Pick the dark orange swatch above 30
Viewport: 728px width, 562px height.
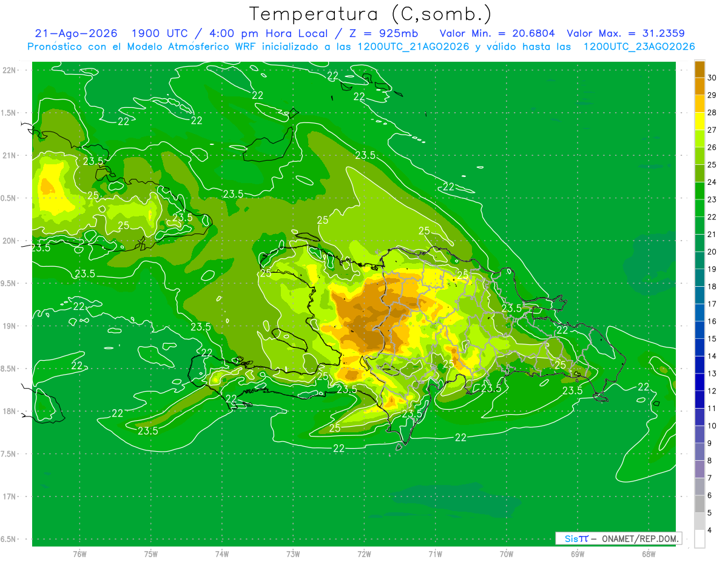699,69
